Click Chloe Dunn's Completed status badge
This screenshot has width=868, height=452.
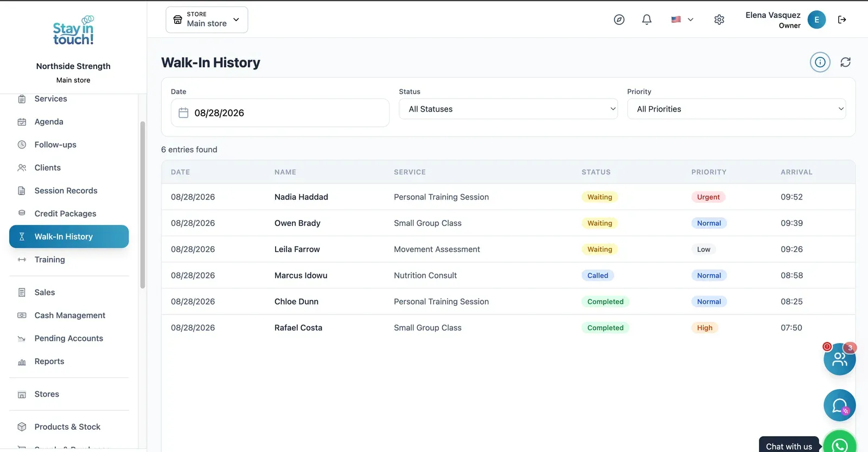coord(605,302)
